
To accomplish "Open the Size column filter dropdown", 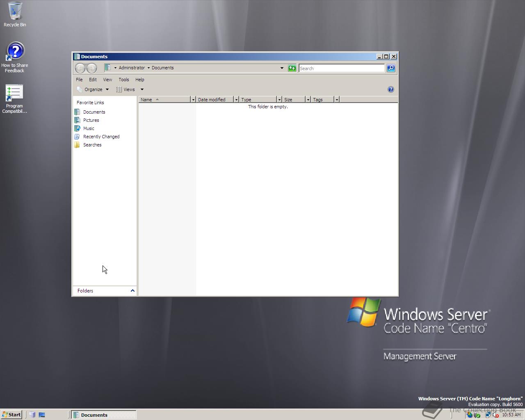I will 308,100.
